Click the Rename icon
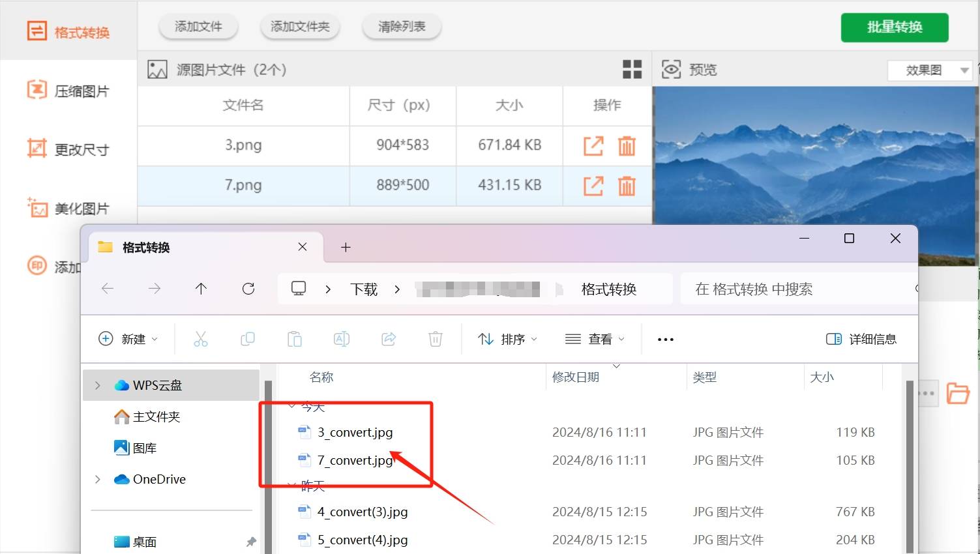This screenshot has width=980, height=554. point(342,339)
